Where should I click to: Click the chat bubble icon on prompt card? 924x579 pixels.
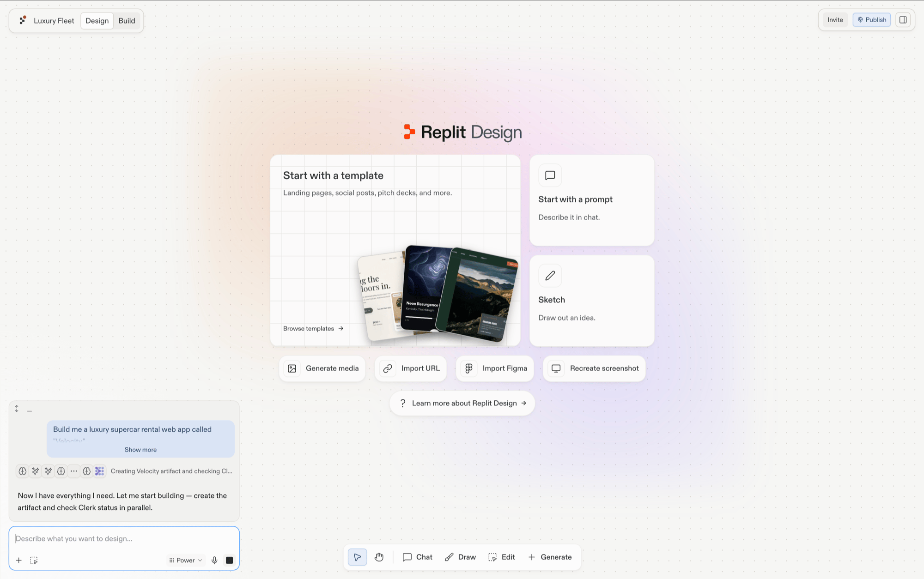(550, 175)
